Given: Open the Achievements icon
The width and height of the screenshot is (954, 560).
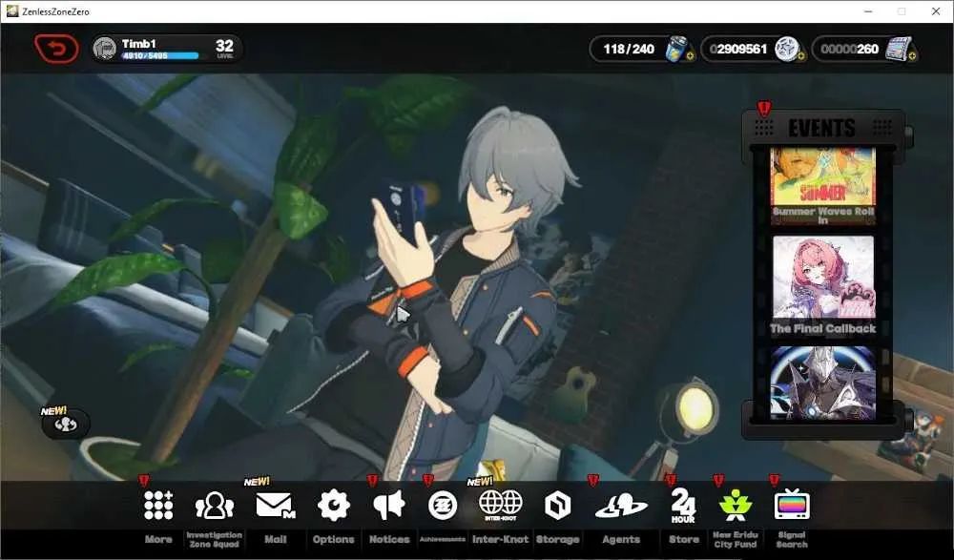Looking at the screenshot, I should (x=443, y=506).
